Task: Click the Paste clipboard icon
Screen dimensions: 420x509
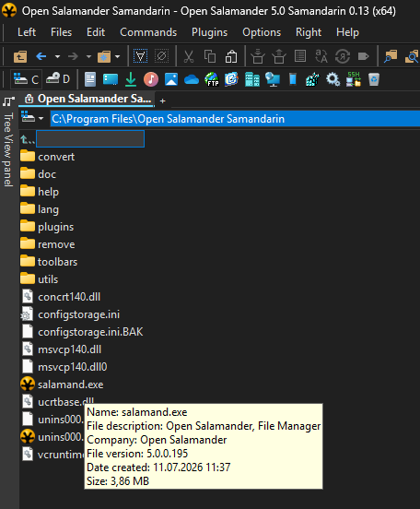Action: pos(231,56)
